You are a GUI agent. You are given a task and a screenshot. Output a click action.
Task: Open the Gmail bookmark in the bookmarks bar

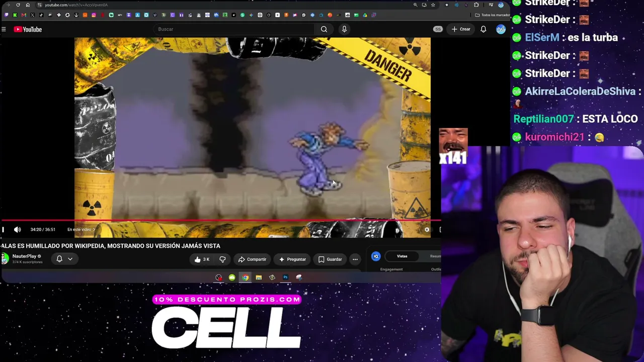24,15
